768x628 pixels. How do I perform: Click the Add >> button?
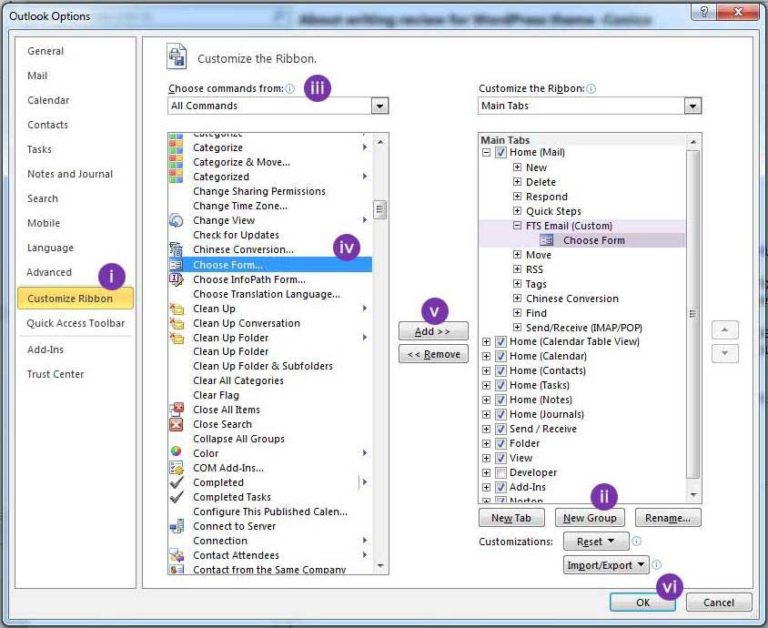pyautogui.click(x=433, y=331)
